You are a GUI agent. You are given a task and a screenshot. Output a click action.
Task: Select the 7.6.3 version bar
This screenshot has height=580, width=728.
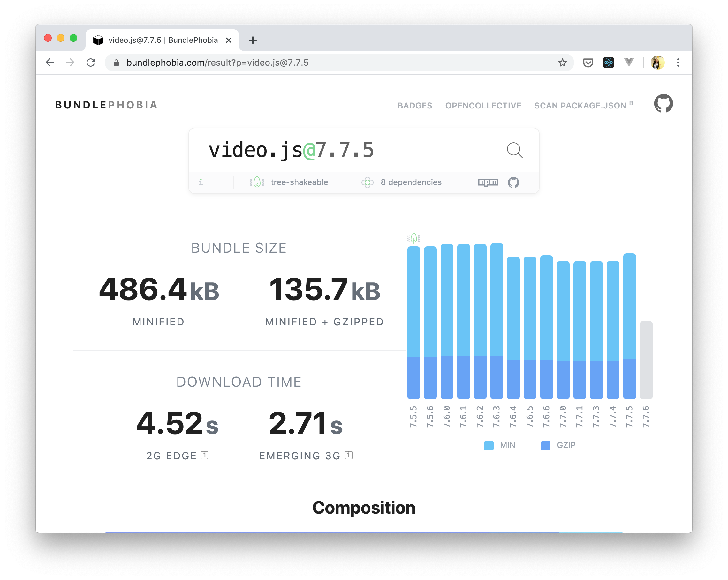497,321
